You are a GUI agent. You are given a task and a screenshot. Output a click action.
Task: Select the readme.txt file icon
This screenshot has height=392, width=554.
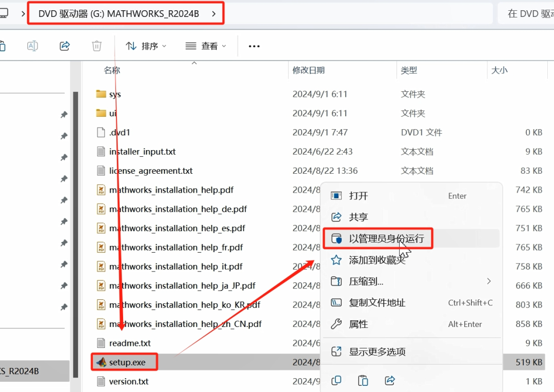coord(101,343)
